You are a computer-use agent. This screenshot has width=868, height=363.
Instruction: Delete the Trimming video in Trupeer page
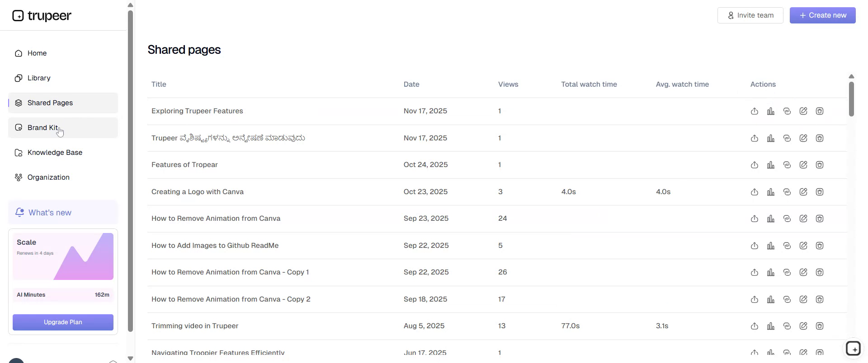(820, 326)
